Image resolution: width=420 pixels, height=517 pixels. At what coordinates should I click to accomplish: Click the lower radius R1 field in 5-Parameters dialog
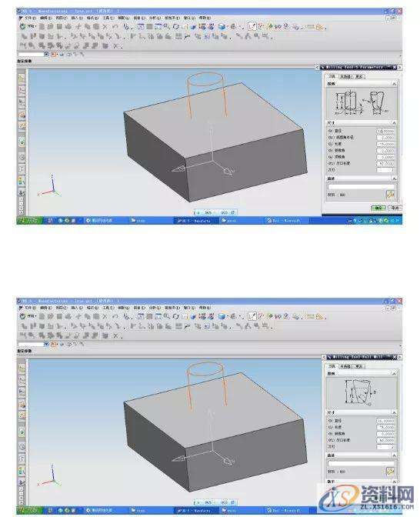385,138
